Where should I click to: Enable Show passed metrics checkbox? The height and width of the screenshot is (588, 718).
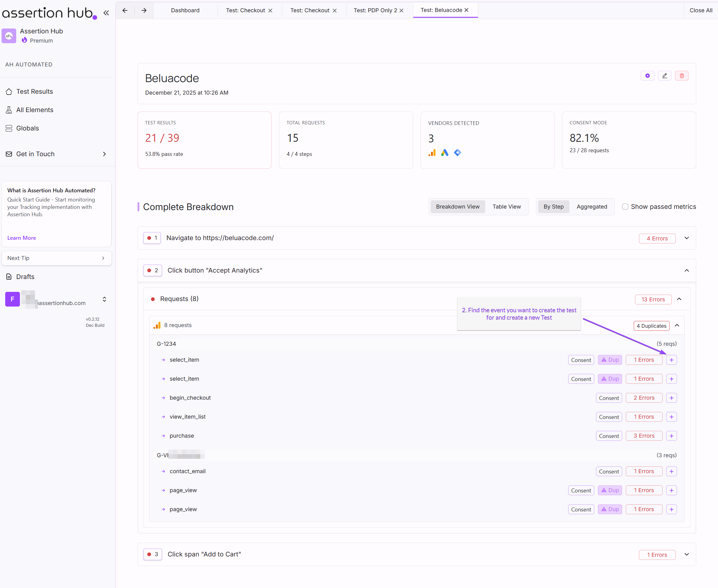[x=625, y=207]
